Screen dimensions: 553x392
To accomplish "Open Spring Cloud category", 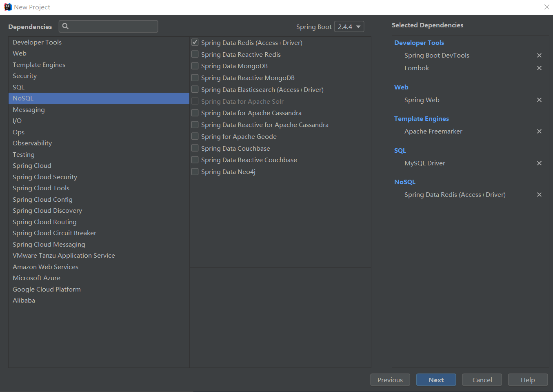I will [99, 166].
